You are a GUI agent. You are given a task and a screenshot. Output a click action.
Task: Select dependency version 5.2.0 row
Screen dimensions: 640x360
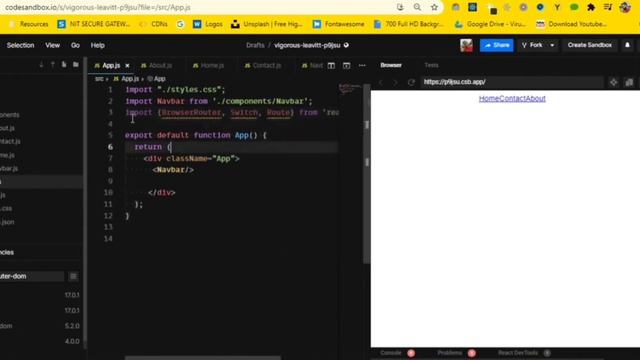click(41, 326)
